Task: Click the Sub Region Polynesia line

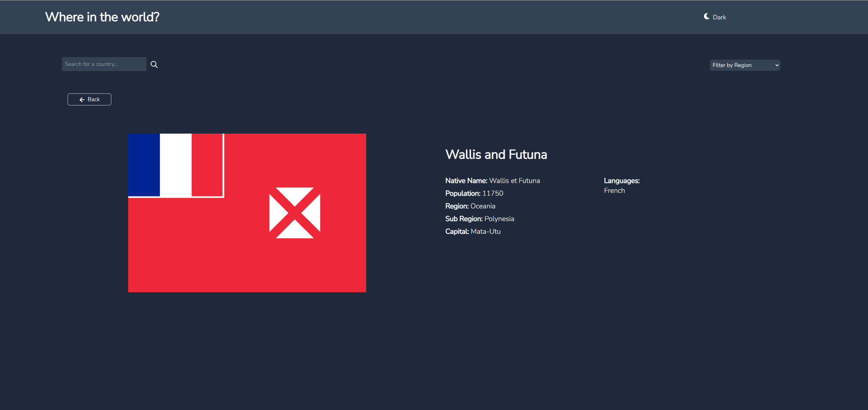Action: click(479, 219)
